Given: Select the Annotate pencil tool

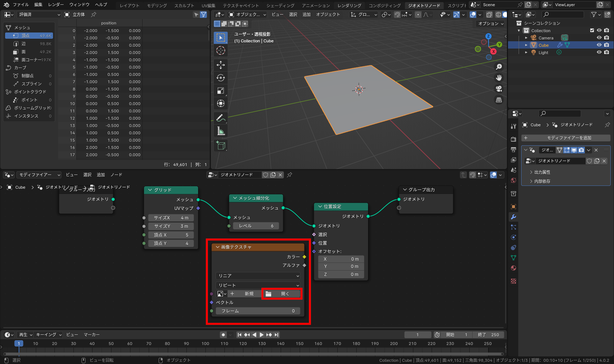Looking at the screenshot, I should pyautogui.click(x=220, y=118).
